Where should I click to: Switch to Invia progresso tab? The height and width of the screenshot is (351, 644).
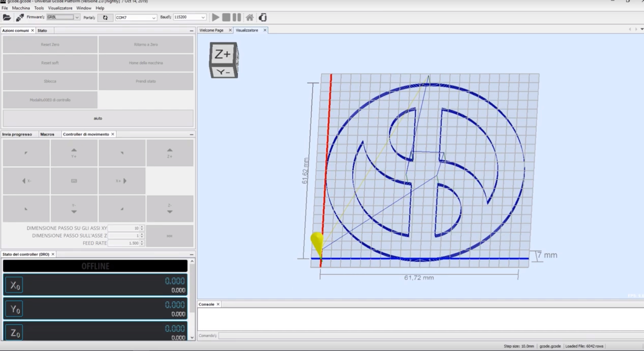17,134
